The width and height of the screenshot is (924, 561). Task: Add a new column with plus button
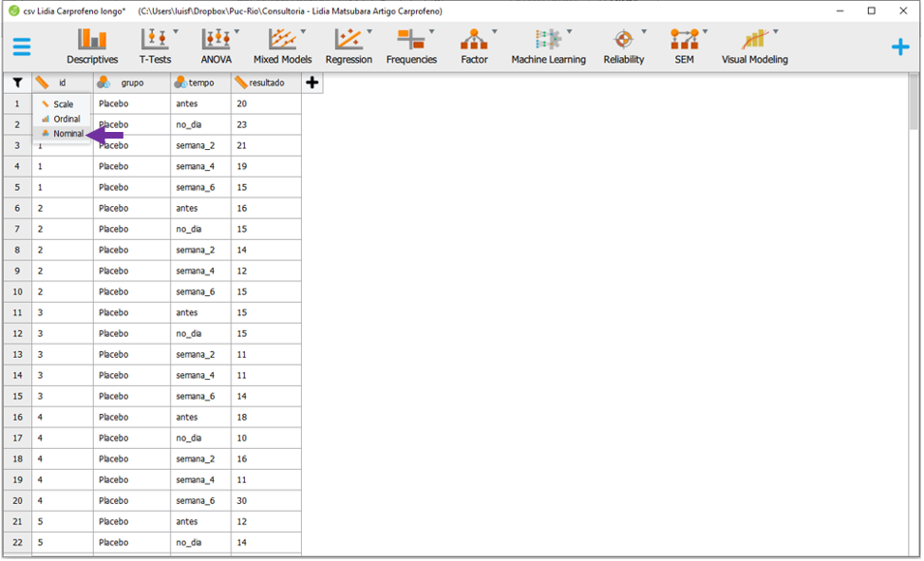click(312, 83)
